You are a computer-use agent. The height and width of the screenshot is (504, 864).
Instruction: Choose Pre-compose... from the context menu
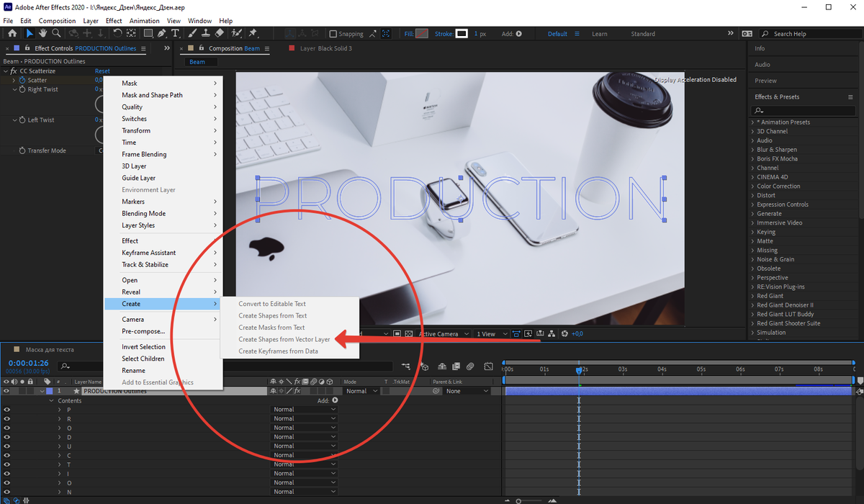[x=143, y=331]
